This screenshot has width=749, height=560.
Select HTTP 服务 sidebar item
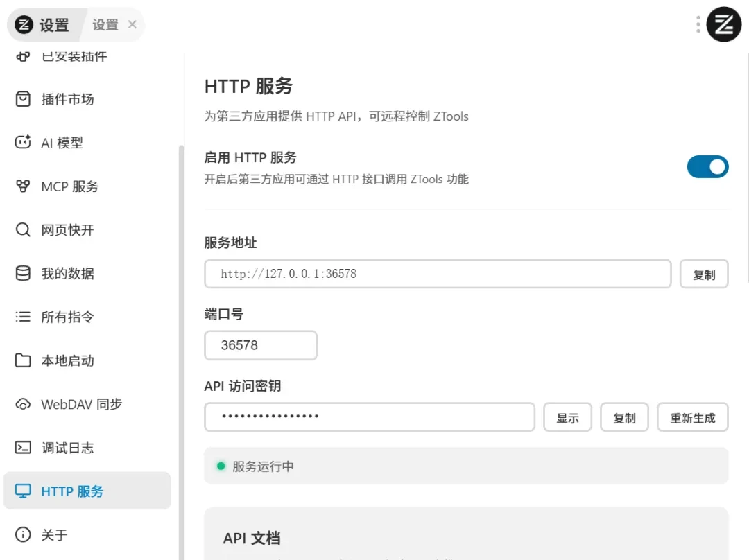[x=87, y=491]
